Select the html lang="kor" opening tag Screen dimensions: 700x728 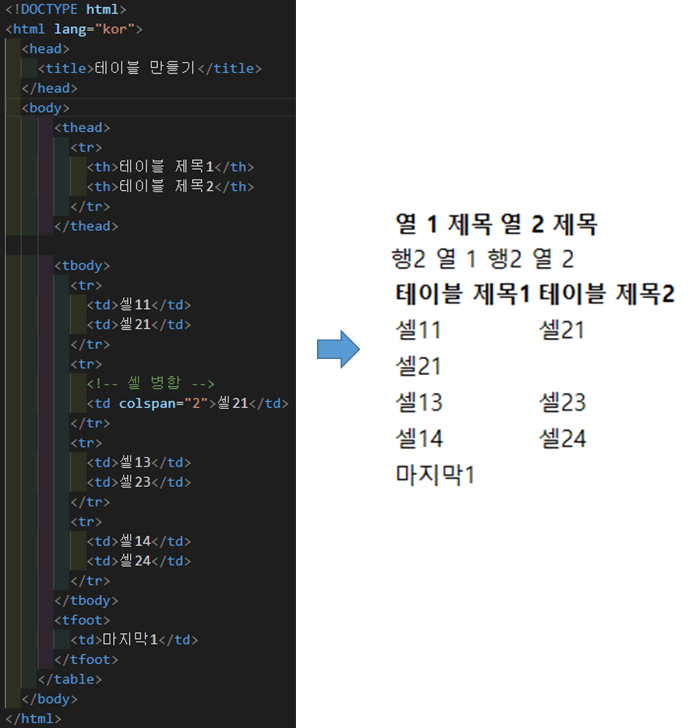74,29
